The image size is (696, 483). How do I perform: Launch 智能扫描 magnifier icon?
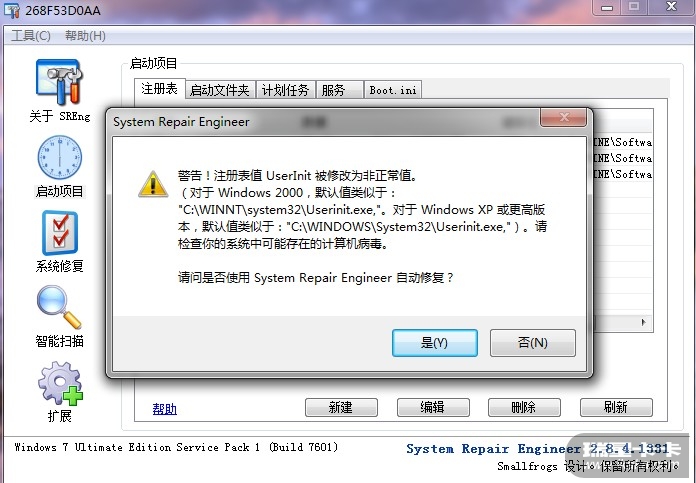(59, 307)
